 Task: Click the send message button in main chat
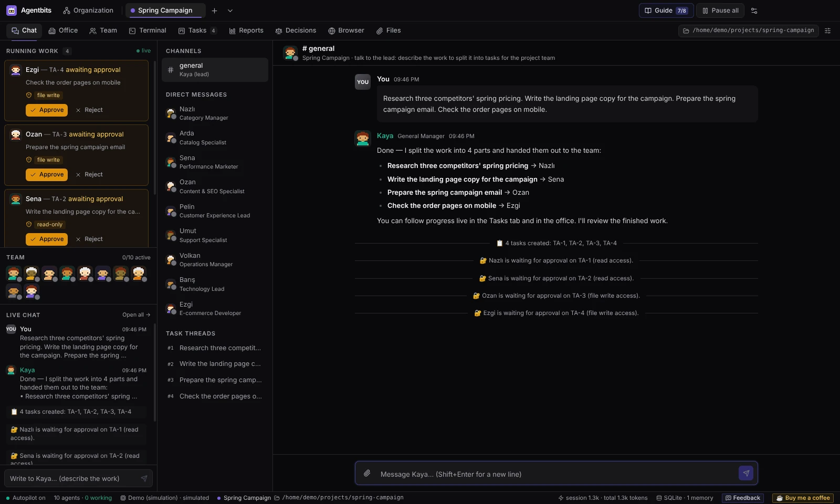pyautogui.click(x=746, y=473)
